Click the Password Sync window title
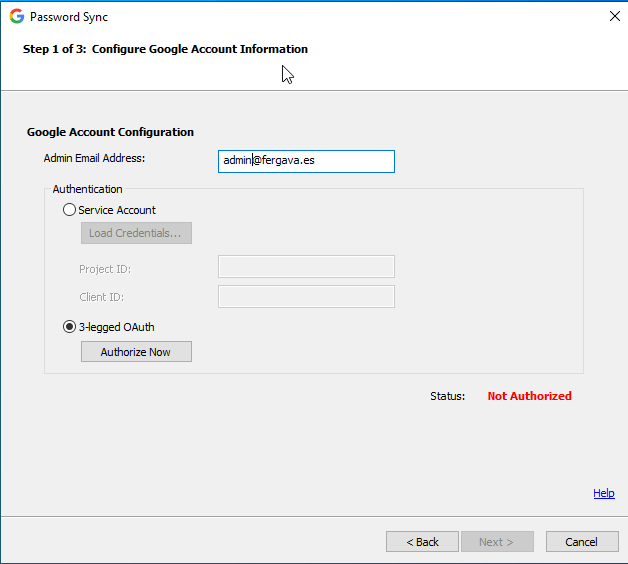The width and height of the screenshot is (628, 564). (69, 17)
